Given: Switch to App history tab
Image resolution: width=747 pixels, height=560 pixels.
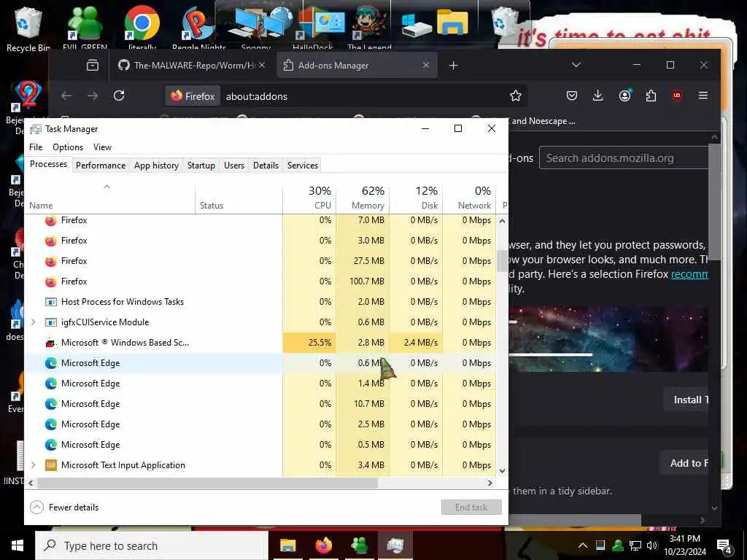Looking at the screenshot, I should pyautogui.click(x=156, y=166).
